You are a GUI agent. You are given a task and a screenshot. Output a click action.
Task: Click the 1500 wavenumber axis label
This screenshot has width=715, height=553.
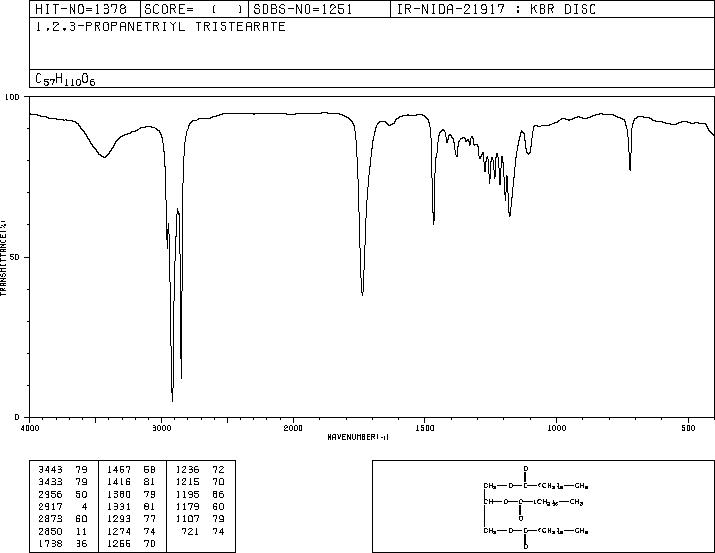point(425,428)
